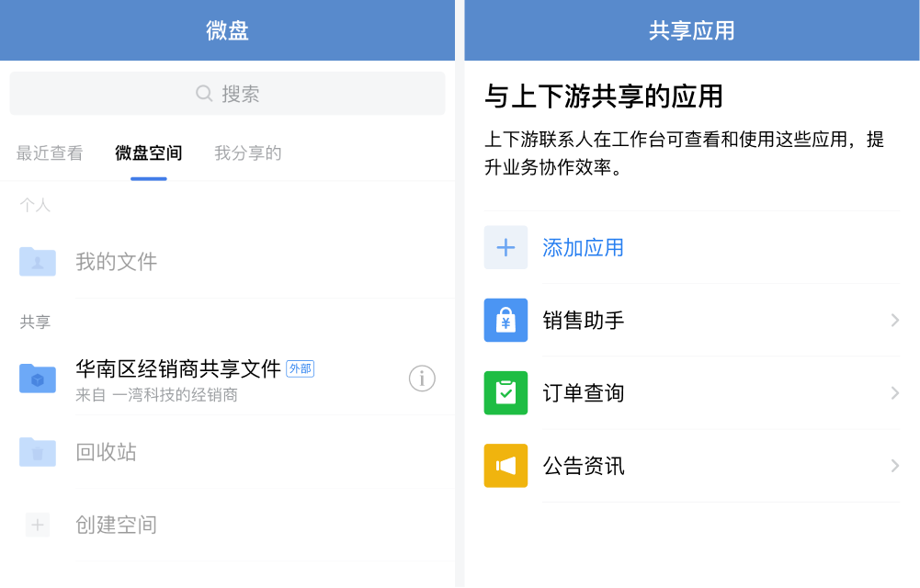Open the My Files (我的文件) folder icon

click(38, 262)
